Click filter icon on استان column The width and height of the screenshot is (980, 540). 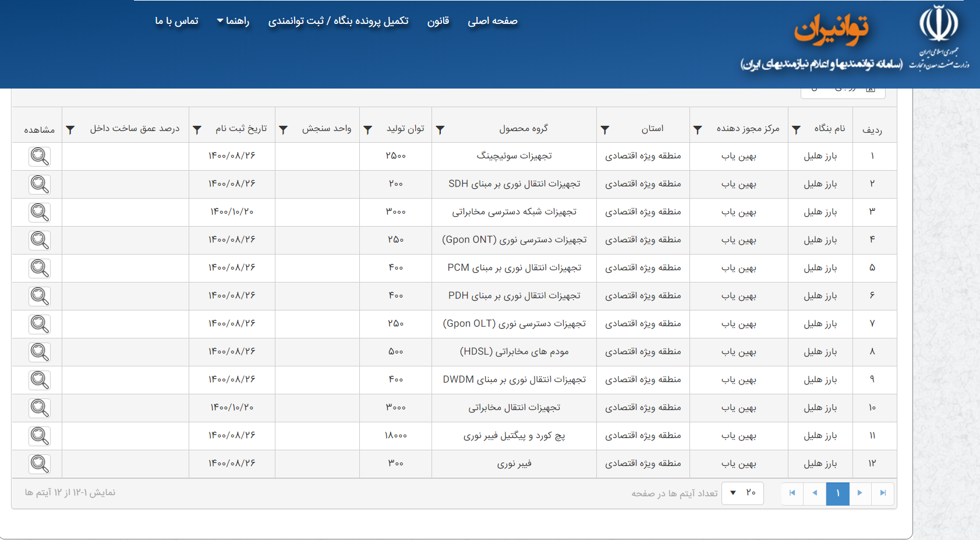coord(605,130)
